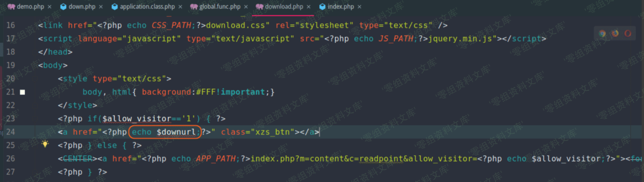This screenshot has width=644, height=182.
Task: Click the file icon of application.class.php tab
Action: (115, 7)
